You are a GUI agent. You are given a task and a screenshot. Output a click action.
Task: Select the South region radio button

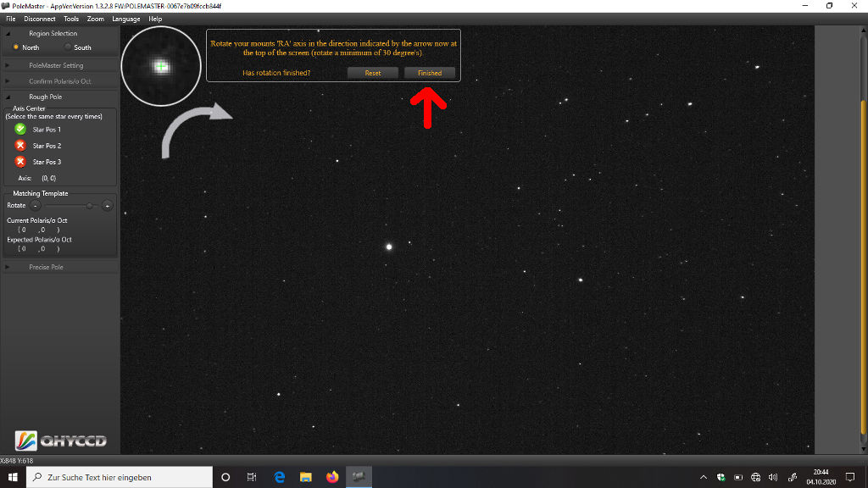[x=69, y=47]
